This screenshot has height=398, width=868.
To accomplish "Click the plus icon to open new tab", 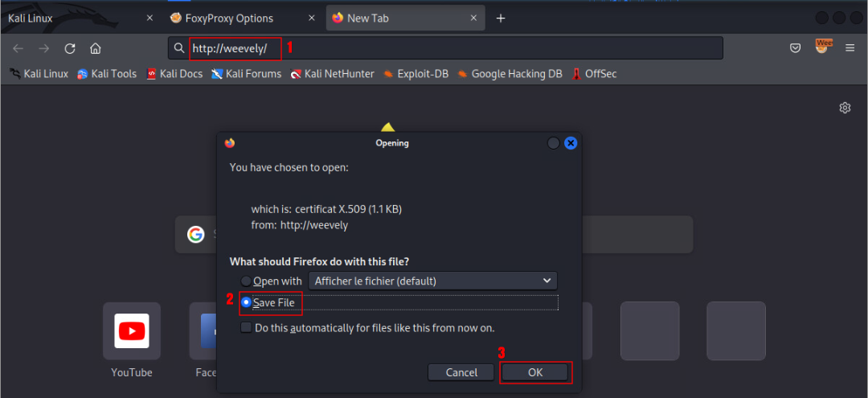I will [x=501, y=18].
